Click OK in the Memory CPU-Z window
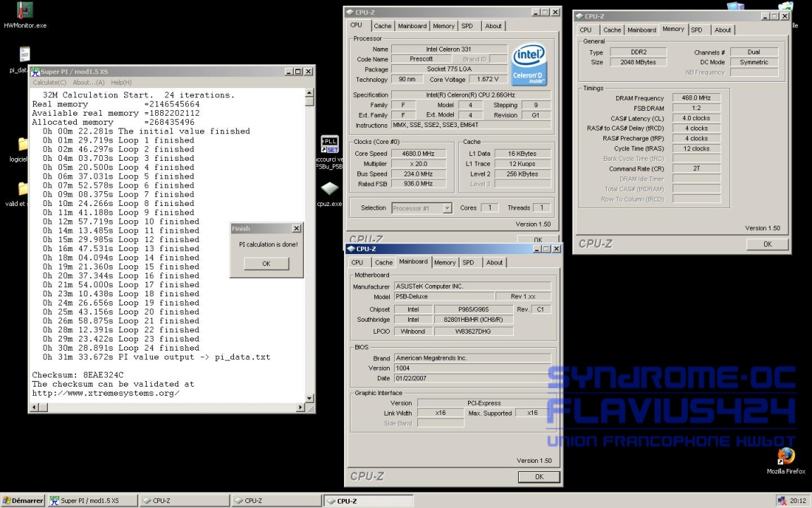The width and height of the screenshot is (812, 508). coord(768,244)
